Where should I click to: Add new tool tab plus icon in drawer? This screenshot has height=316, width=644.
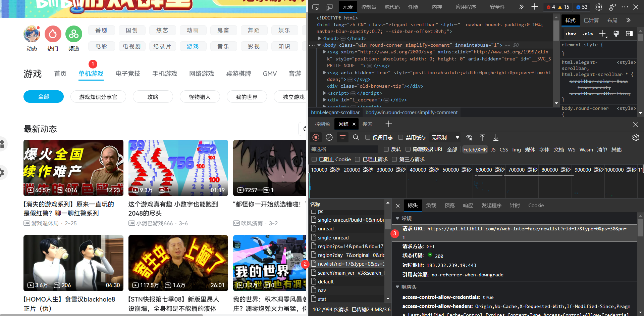[x=388, y=124]
